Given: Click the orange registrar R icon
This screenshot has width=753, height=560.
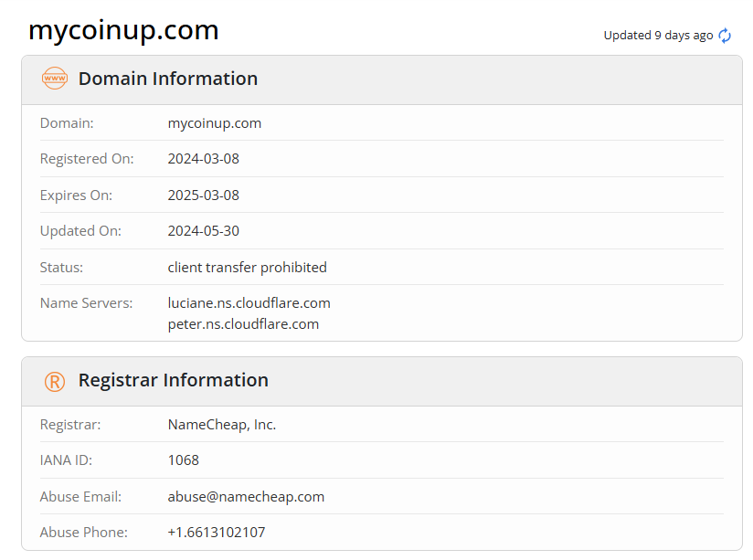Looking at the screenshot, I should tap(55, 381).
